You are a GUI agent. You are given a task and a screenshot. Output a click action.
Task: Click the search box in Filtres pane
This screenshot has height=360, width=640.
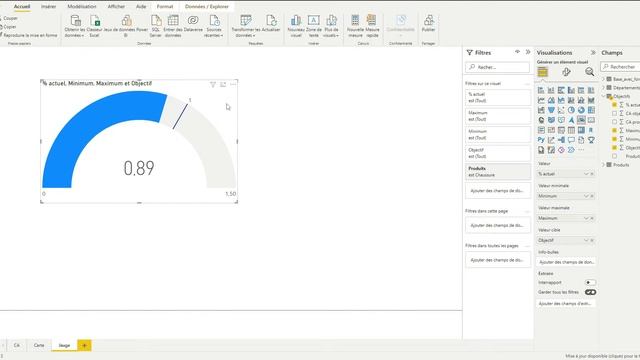tap(498, 67)
